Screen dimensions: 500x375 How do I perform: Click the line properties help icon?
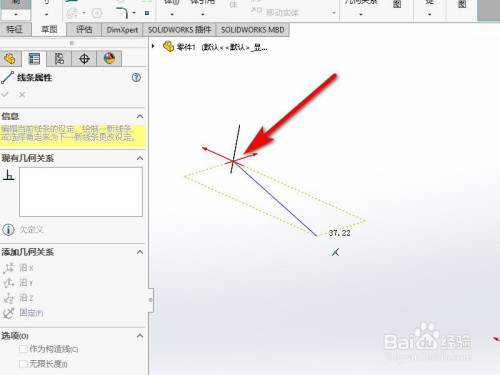coord(136,78)
